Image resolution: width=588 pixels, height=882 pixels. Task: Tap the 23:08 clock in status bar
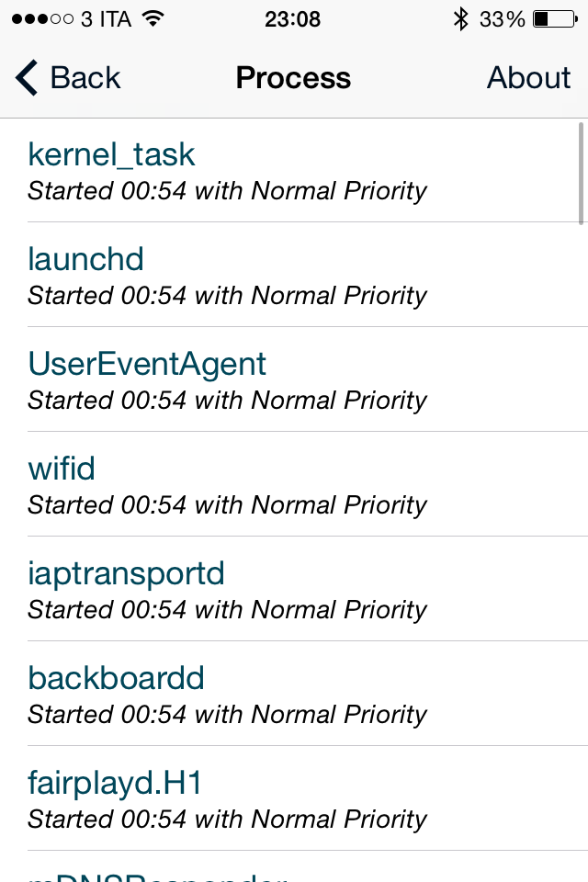292,18
